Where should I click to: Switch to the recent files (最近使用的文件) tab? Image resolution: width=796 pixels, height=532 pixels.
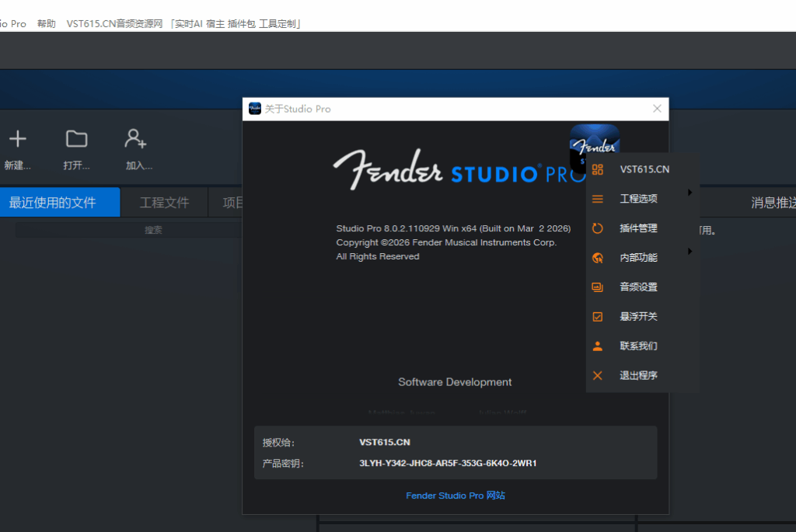coord(53,203)
